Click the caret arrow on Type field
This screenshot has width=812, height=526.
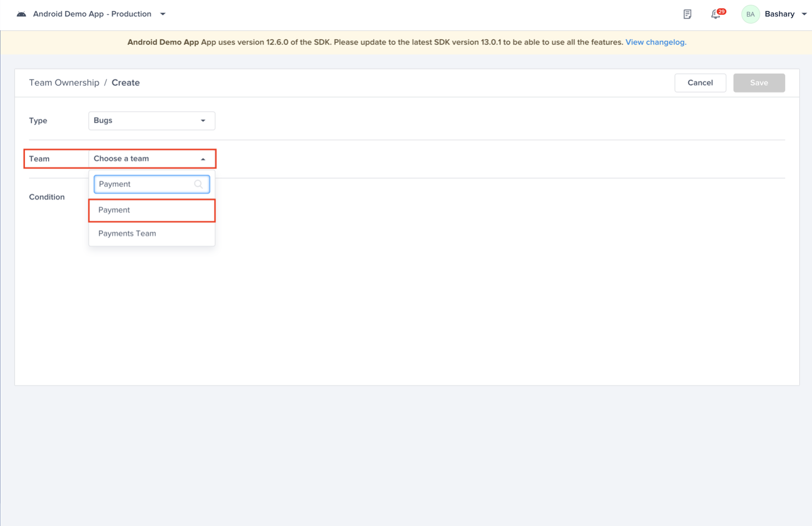(x=203, y=121)
